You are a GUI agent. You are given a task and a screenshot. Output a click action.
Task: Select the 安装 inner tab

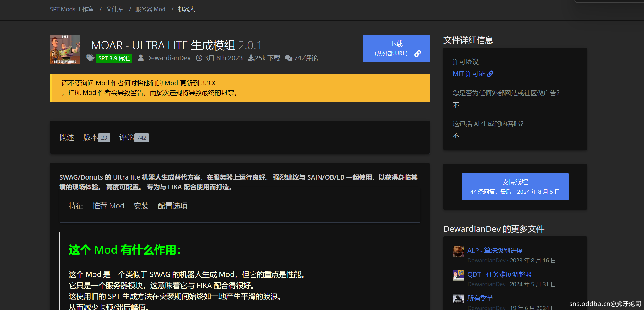click(141, 206)
